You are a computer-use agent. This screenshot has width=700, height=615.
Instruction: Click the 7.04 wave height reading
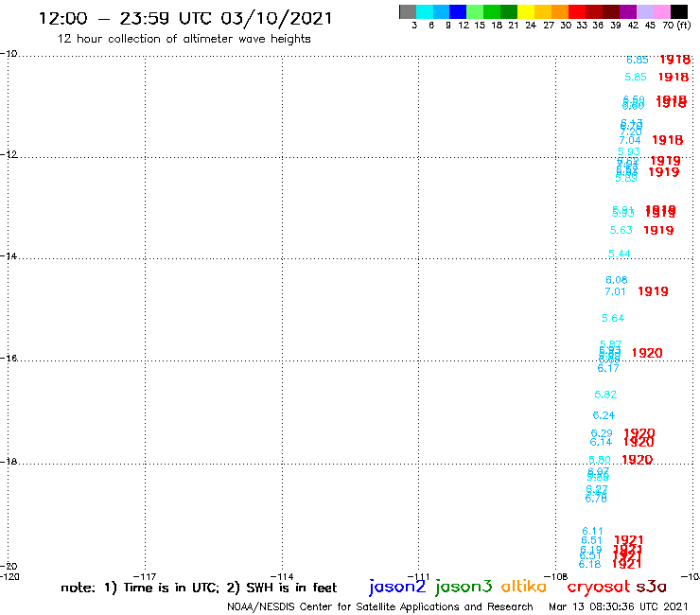(x=629, y=140)
